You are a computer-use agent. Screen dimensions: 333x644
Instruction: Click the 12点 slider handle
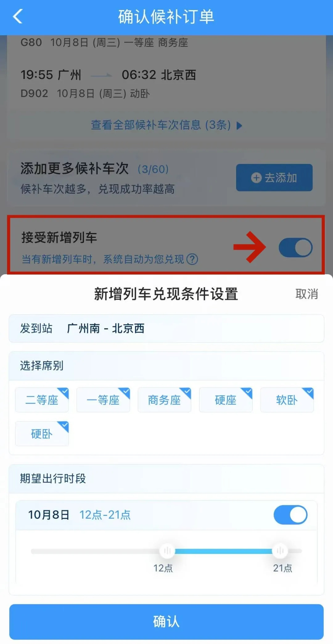point(167,551)
